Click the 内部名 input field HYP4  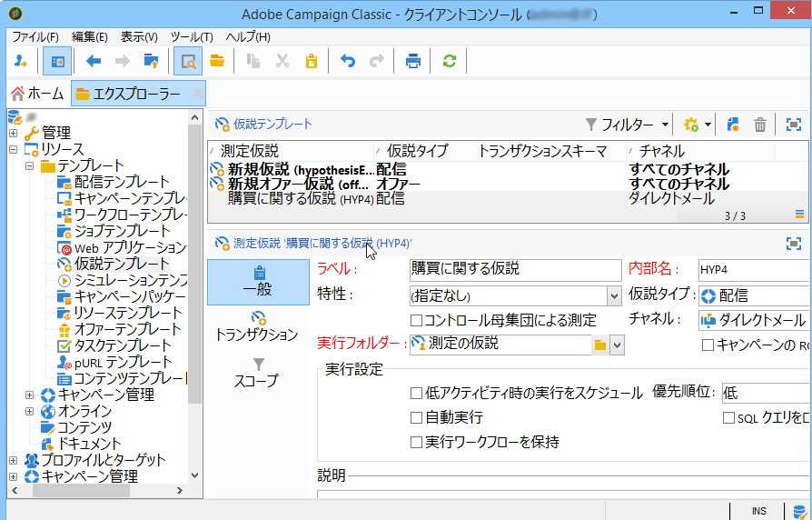pos(754,270)
